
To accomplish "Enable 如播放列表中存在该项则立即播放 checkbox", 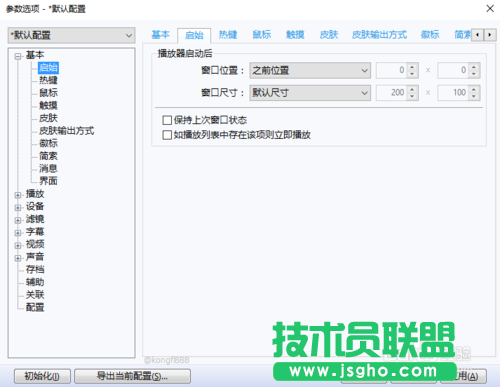I will (167, 135).
